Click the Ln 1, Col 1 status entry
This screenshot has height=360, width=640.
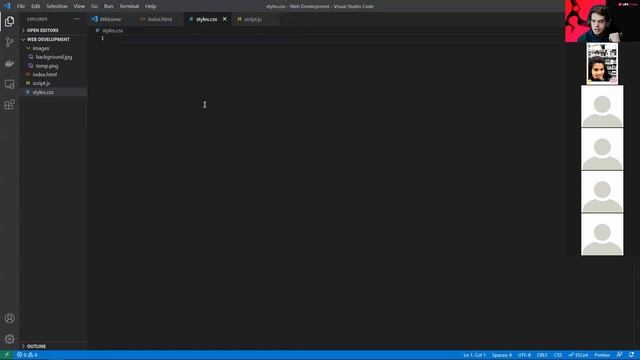click(474, 355)
